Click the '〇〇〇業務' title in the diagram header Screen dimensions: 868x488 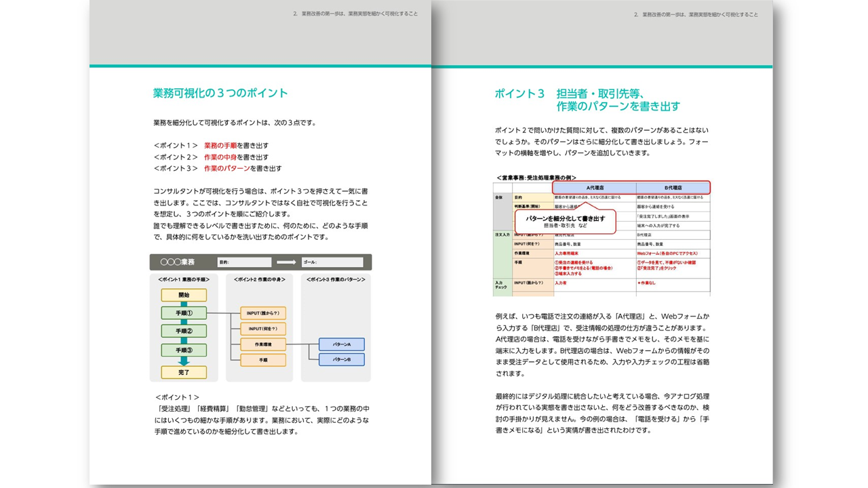click(178, 262)
